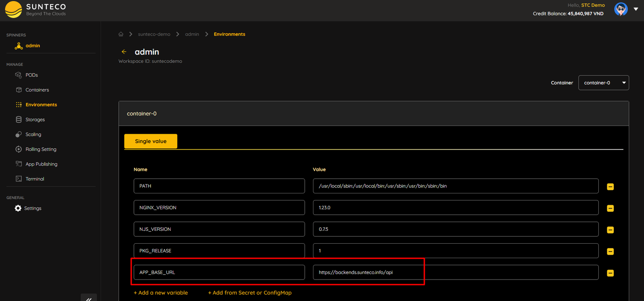Screen dimensions: 644x301
Task: Click the Environments grid icon
Action: point(19,104)
